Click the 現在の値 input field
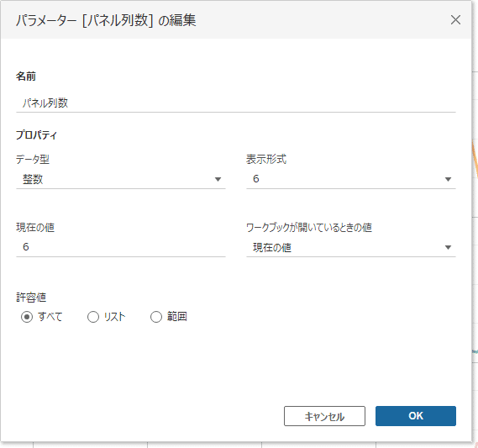Image resolution: width=478 pixels, height=448 pixels. (121, 247)
